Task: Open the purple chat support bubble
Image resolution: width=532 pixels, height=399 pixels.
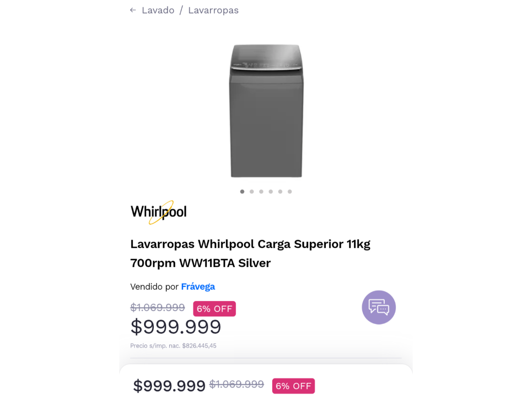Action: point(379,308)
